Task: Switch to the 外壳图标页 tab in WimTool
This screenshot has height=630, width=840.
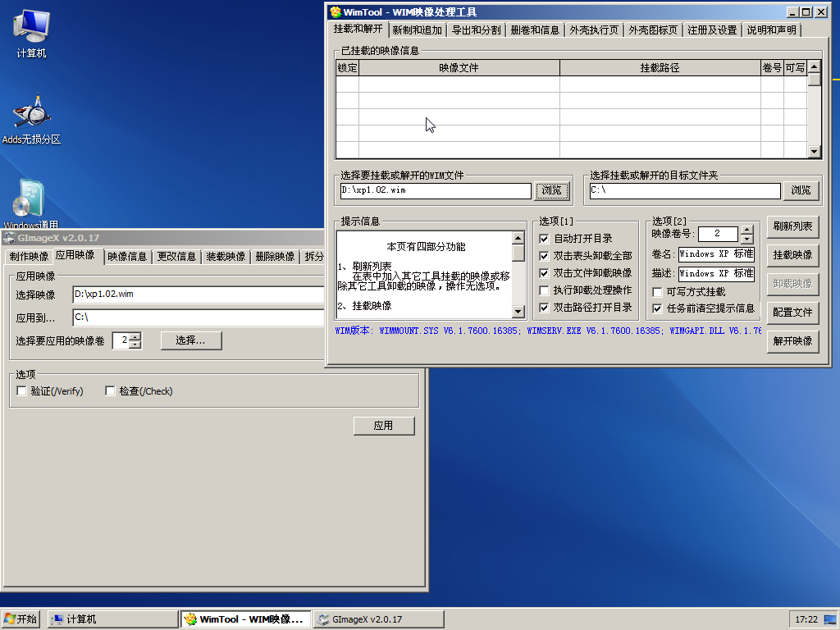Action: point(653,30)
